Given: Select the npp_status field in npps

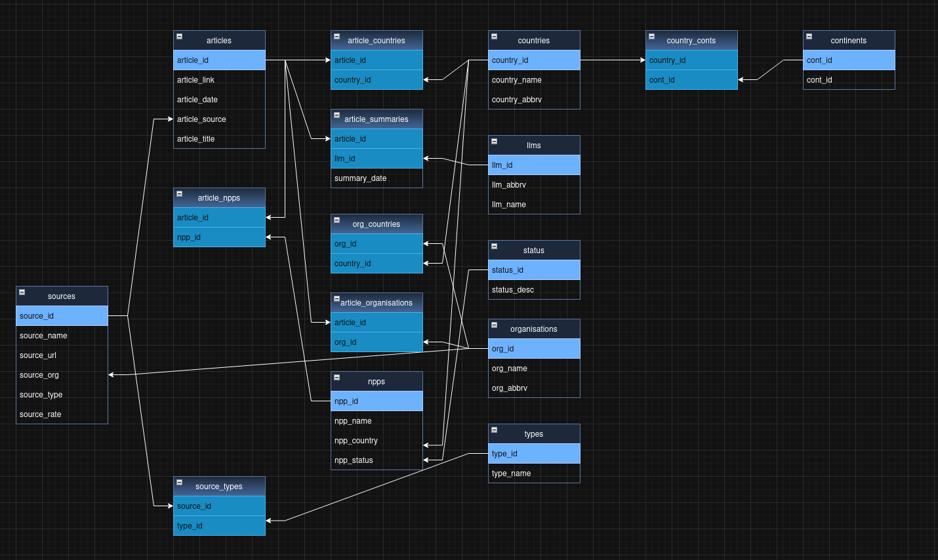Looking at the screenshot, I should pyautogui.click(x=377, y=460).
